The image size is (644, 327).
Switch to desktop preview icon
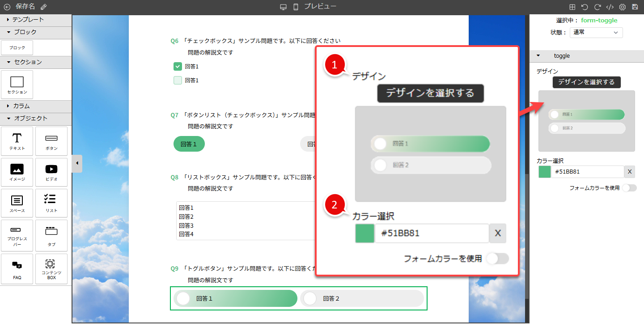tap(283, 7)
